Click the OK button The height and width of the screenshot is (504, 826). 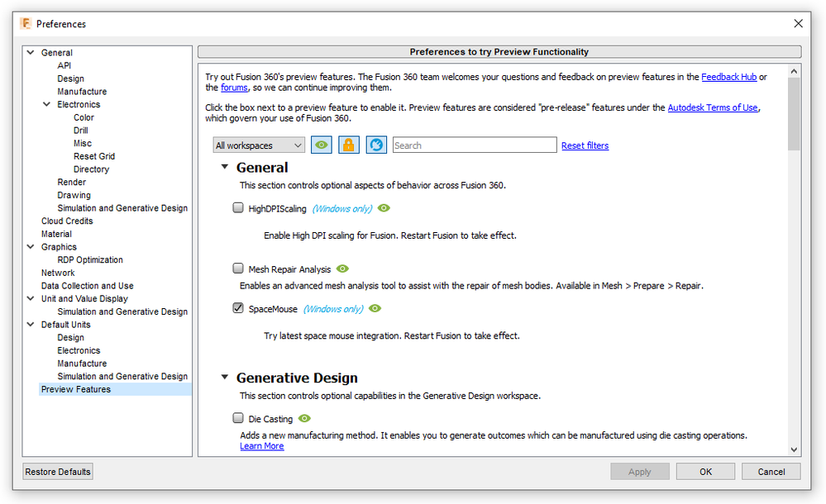pos(705,471)
